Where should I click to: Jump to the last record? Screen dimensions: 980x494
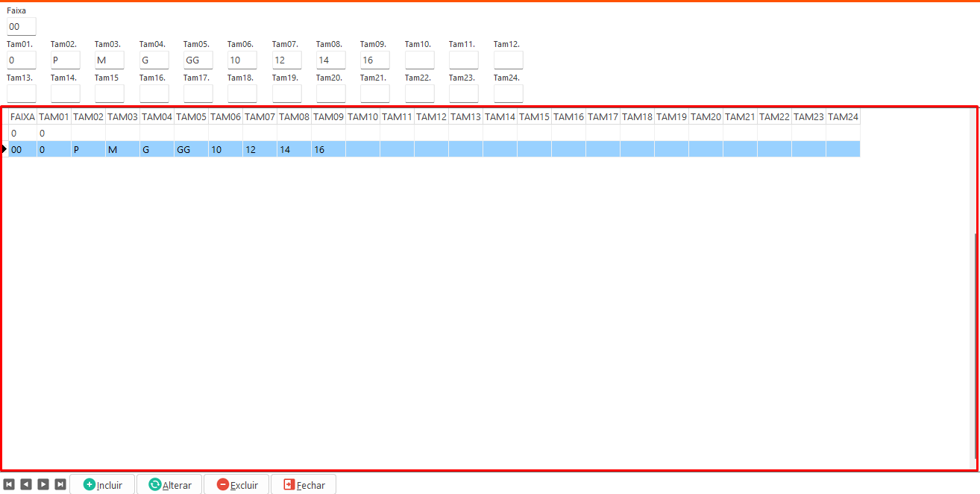point(60,484)
